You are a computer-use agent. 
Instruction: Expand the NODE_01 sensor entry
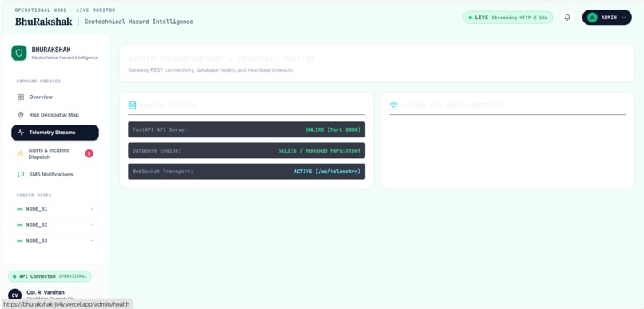click(55, 209)
